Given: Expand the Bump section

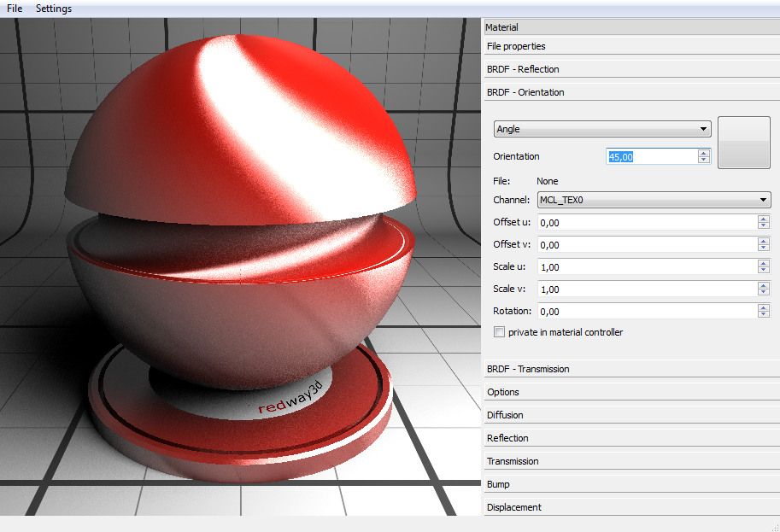Looking at the screenshot, I should 498,484.
